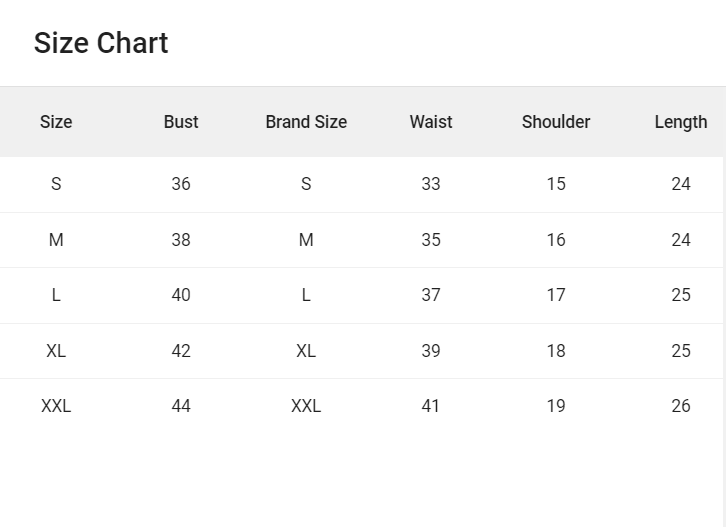Click waist value 35
726x527 pixels.
431,240
